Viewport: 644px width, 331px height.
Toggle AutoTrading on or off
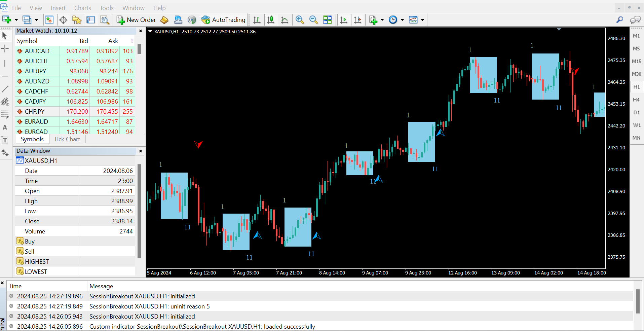coord(224,20)
